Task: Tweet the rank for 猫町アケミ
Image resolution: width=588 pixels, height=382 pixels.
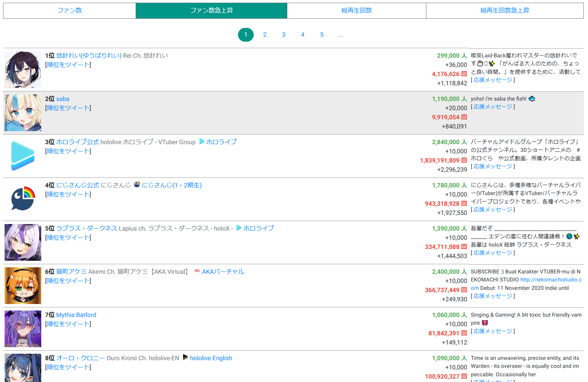Action: coord(68,281)
